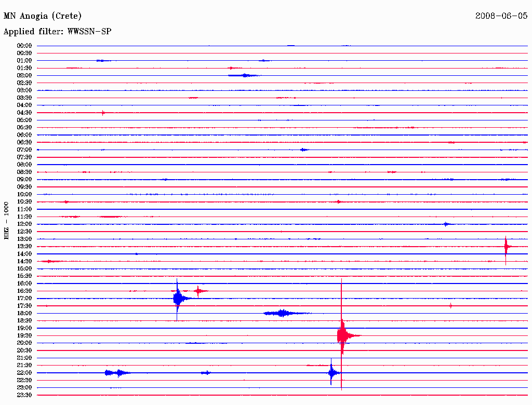Click the '18:30' time label
Image resolution: width=532 pixels, height=405 pixels.
(x=24, y=320)
